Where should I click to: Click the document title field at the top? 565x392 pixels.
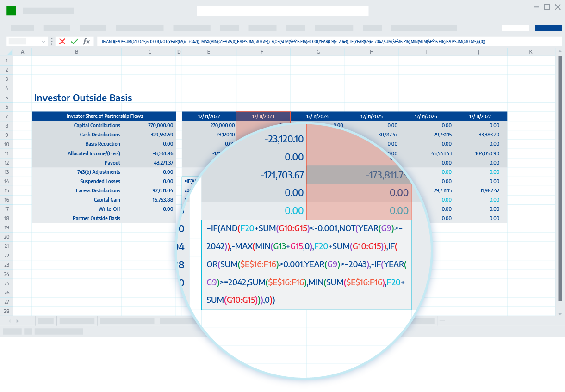pos(282,10)
